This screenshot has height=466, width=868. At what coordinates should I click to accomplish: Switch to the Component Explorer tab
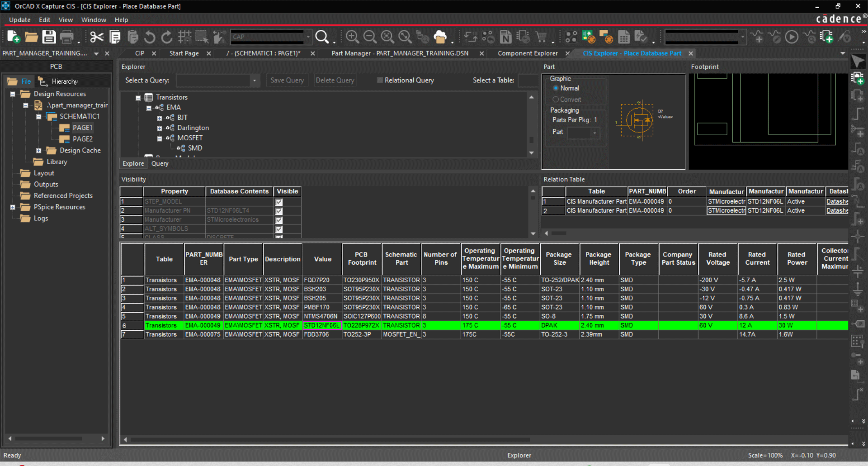tap(527, 53)
